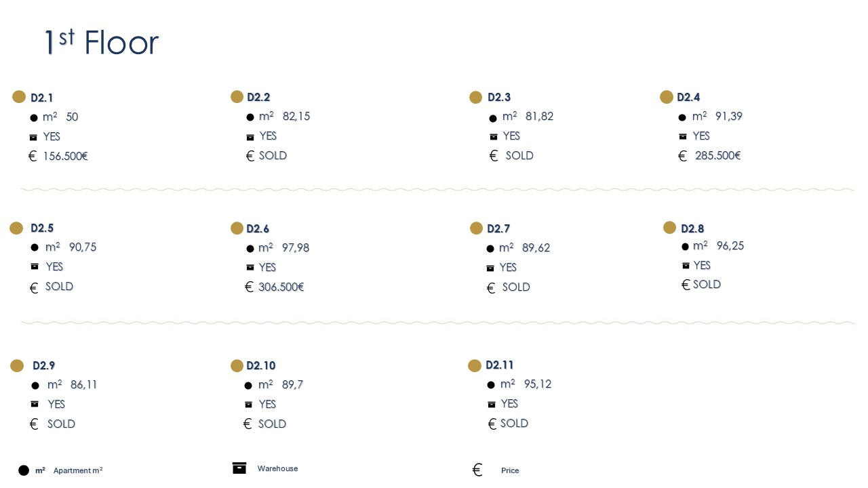Click the black dot under D2.8
The image size is (868, 488).
[686, 247]
